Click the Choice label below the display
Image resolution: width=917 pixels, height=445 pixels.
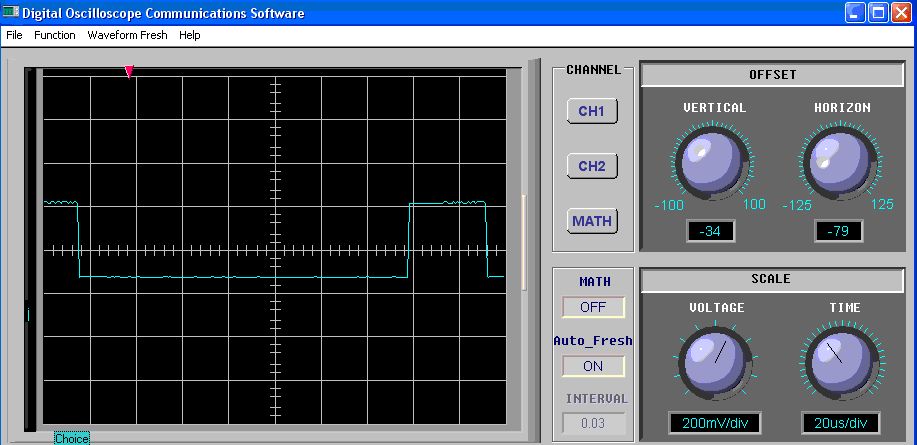72,438
